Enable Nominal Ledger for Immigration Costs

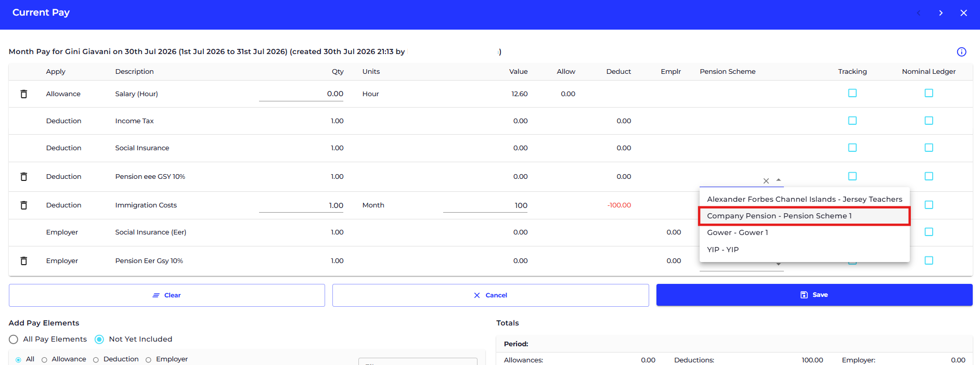929,205
